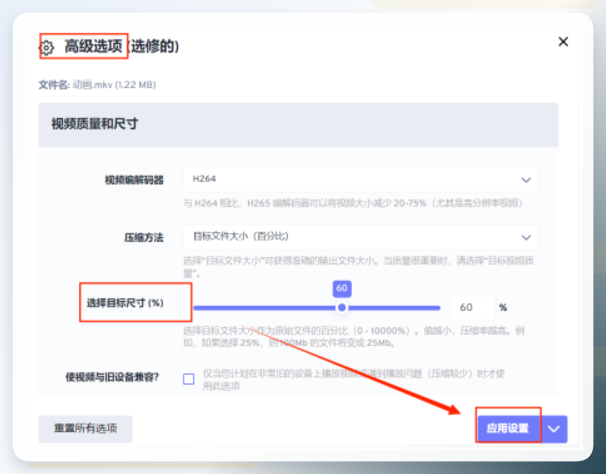The width and height of the screenshot is (606, 474).
Task: Expand the arrow next to 应用设置
Action: 554,429
